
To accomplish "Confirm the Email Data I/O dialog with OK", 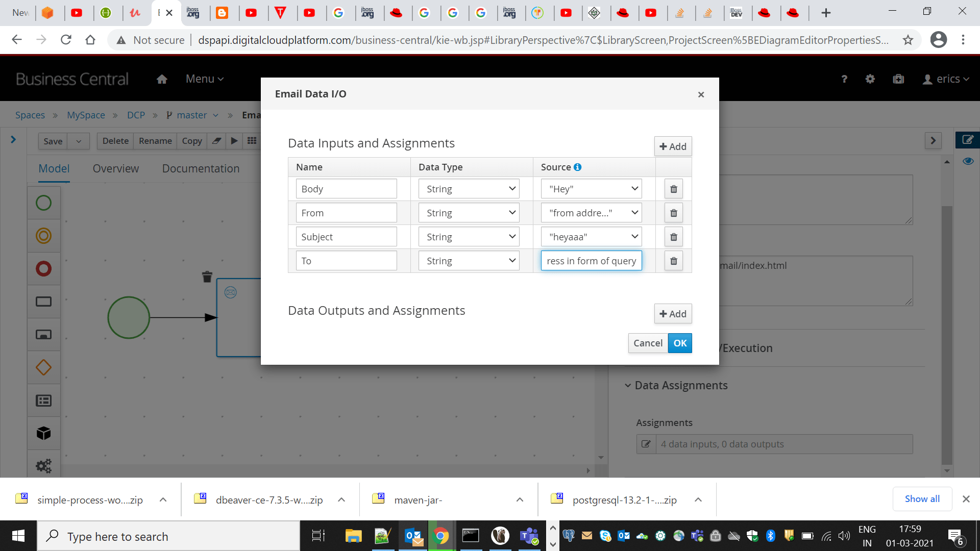I will (x=679, y=343).
